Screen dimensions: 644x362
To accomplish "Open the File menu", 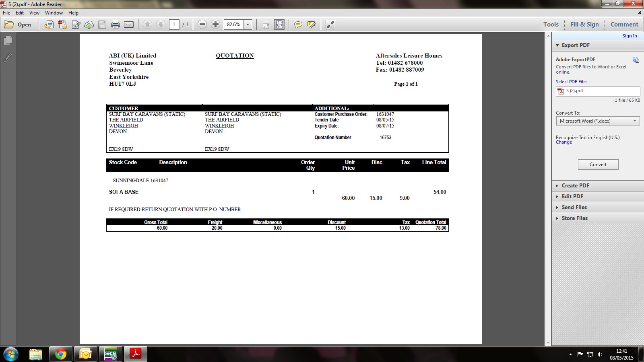I will tap(7, 13).
